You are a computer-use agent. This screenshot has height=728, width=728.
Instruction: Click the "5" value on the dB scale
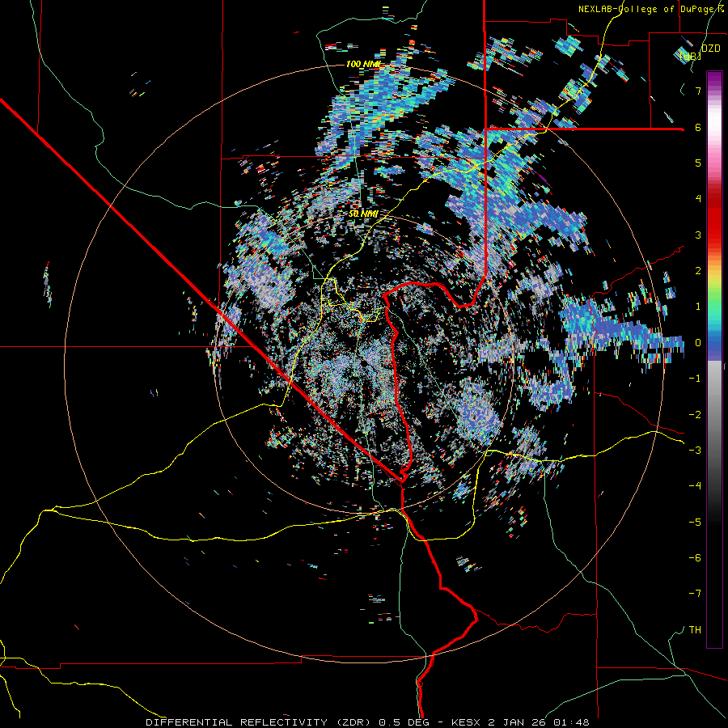(698, 163)
